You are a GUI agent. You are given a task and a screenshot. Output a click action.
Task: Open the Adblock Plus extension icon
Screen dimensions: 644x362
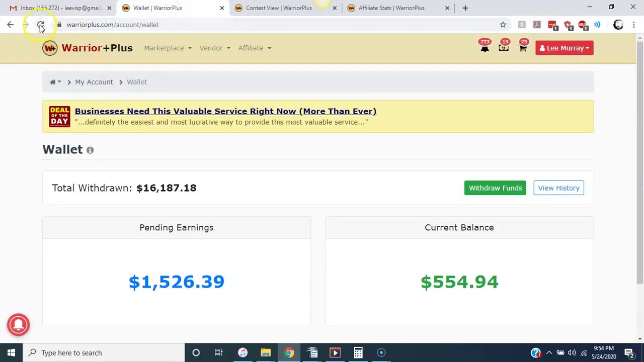click(x=583, y=25)
